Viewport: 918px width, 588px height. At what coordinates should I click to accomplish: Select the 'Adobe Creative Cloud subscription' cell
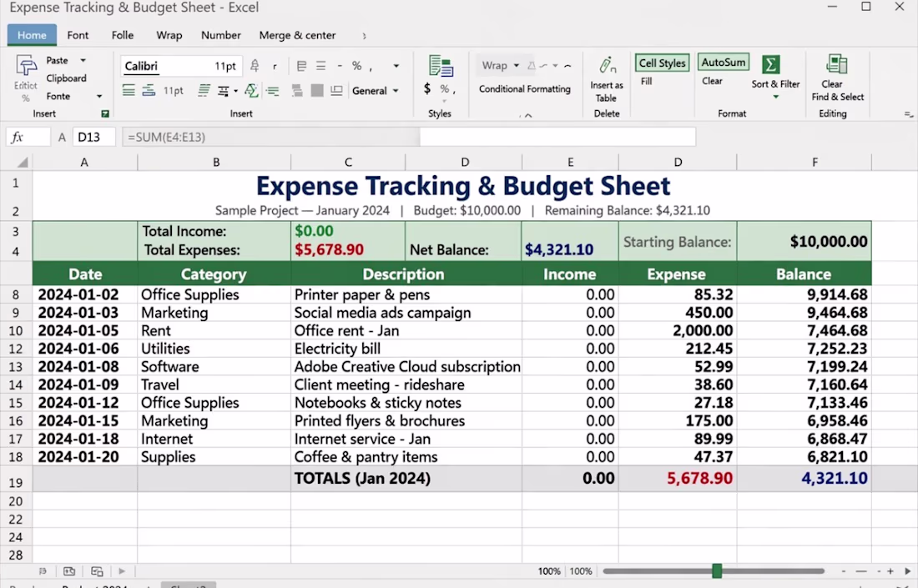pos(406,367)
